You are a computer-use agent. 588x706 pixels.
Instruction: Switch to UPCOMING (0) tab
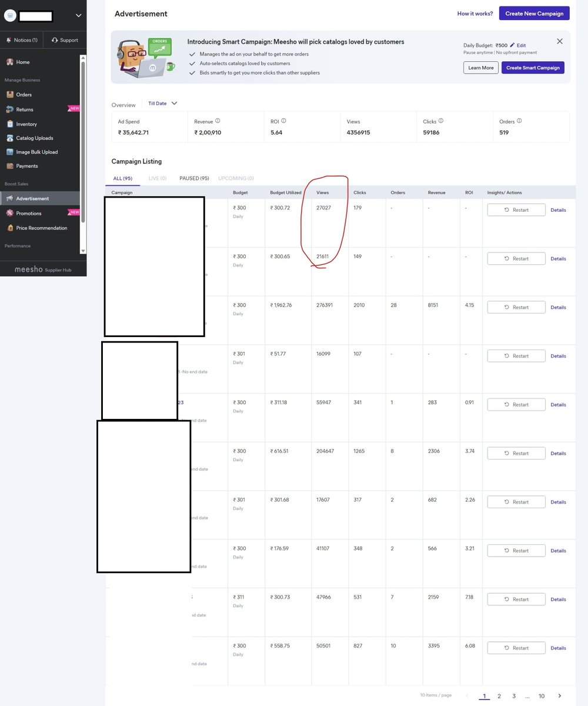point(236,178)
